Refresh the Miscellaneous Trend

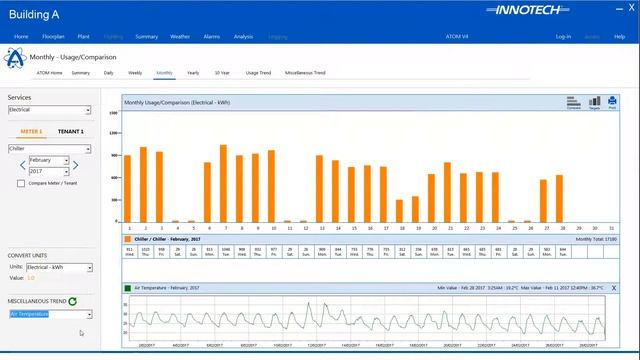pos(73,301)
